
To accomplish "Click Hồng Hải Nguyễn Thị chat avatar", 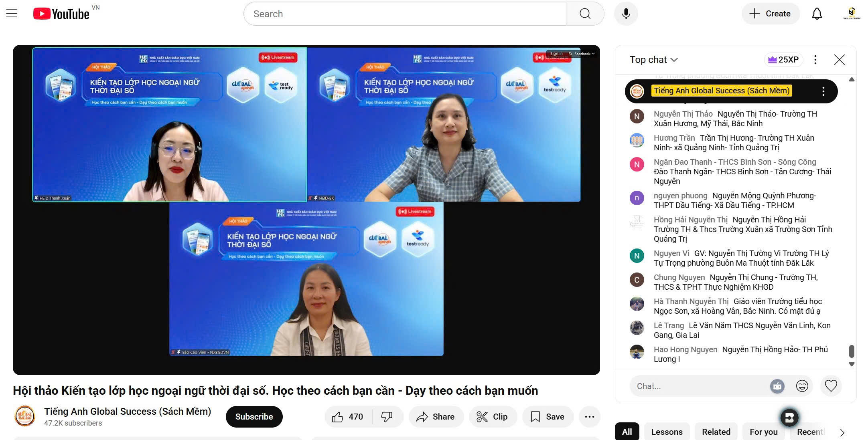I will pyautogui.click(x=637, y=222).
